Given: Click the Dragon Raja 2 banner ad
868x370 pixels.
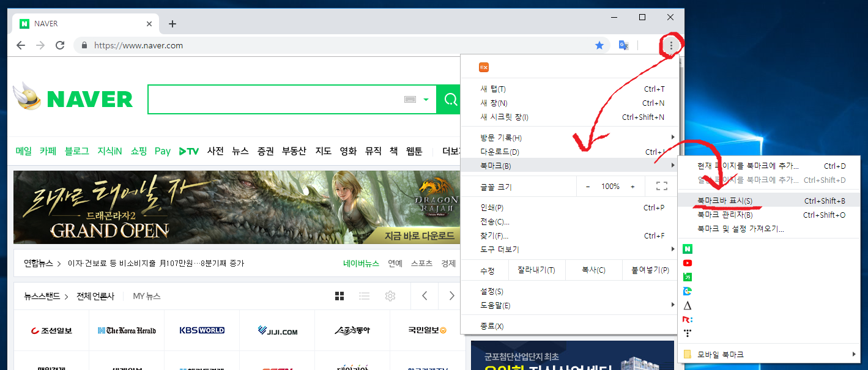Looking at the screenshot, I should coord(236,207).
